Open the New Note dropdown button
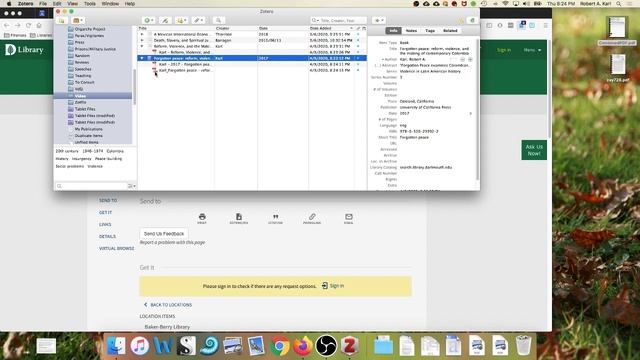This screenshot has width=640, height=360. 181,20
